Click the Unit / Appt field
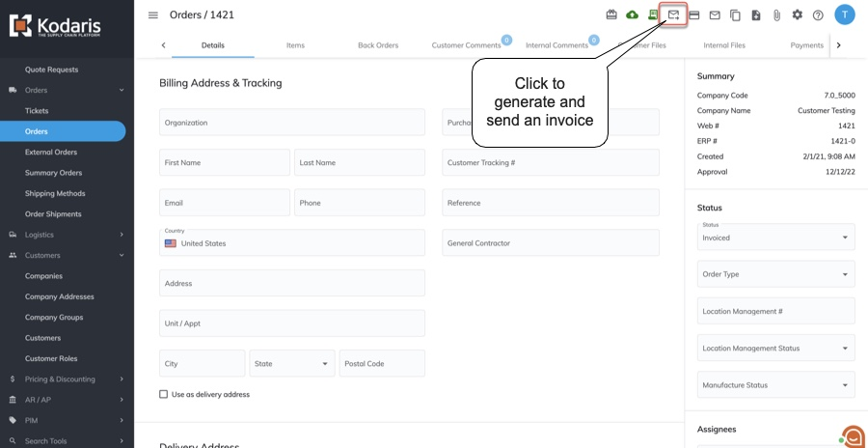The width and height of the screenshot is (868, 448). pos(291,323)
